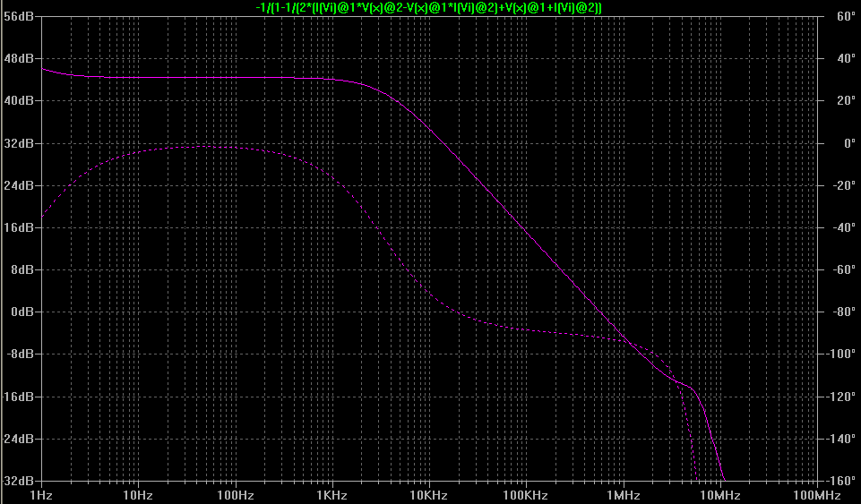The width and height of the screenshot is (861, 504).
Task: Click the 24dB left axis label
Action: pos(19,185)
